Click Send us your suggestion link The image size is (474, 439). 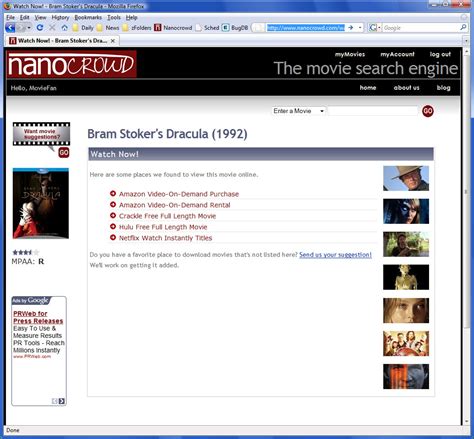pos(335,255)
